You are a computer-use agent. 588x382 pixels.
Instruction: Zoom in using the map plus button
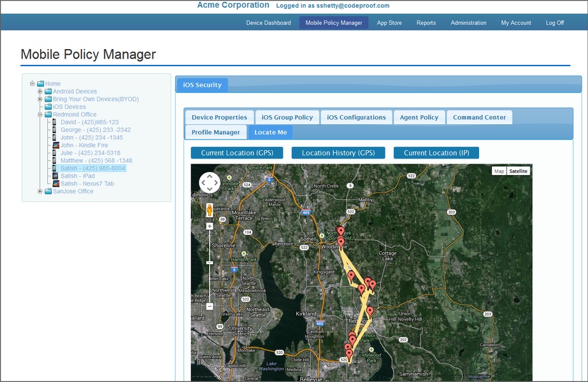[x=210, y=227]
